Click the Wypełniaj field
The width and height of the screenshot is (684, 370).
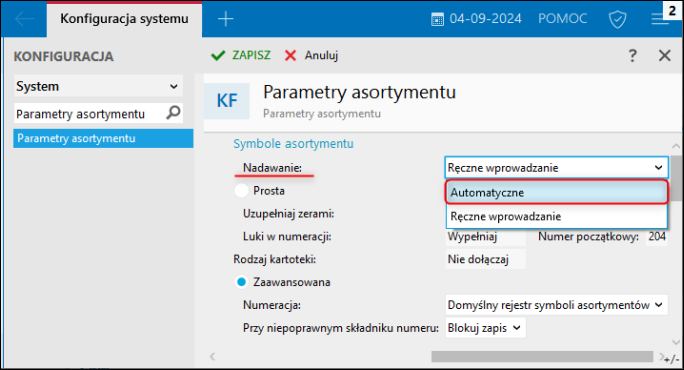pyautogui.click(x=485, y=237)
